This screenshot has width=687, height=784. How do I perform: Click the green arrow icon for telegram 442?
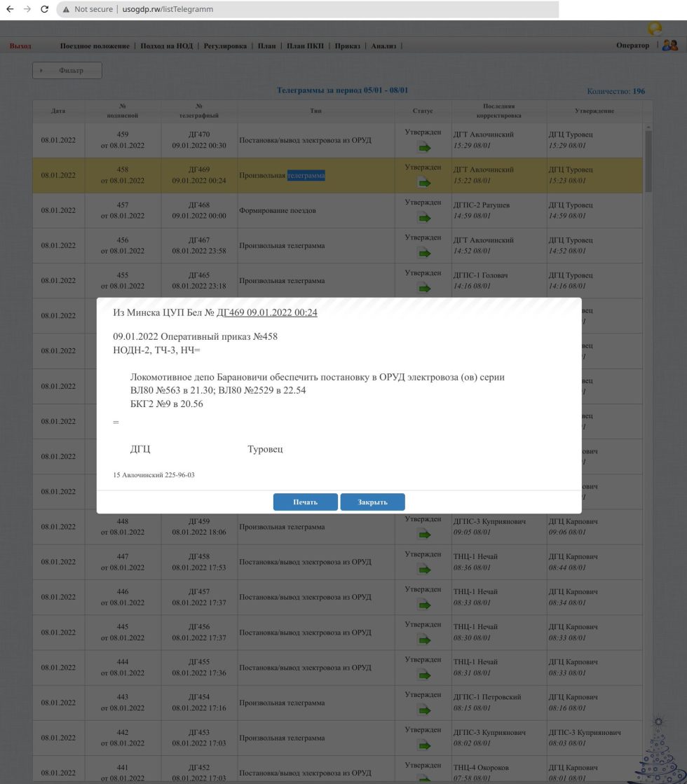pos(423,745)
